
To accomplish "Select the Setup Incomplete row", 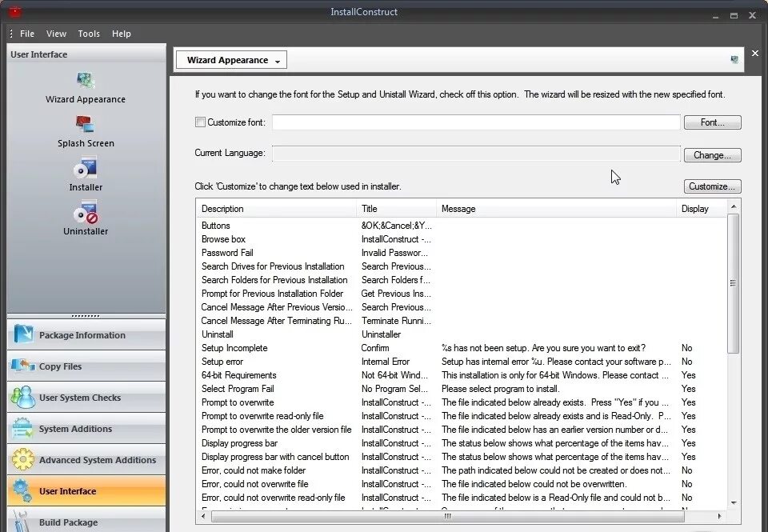I will point(462,348).
